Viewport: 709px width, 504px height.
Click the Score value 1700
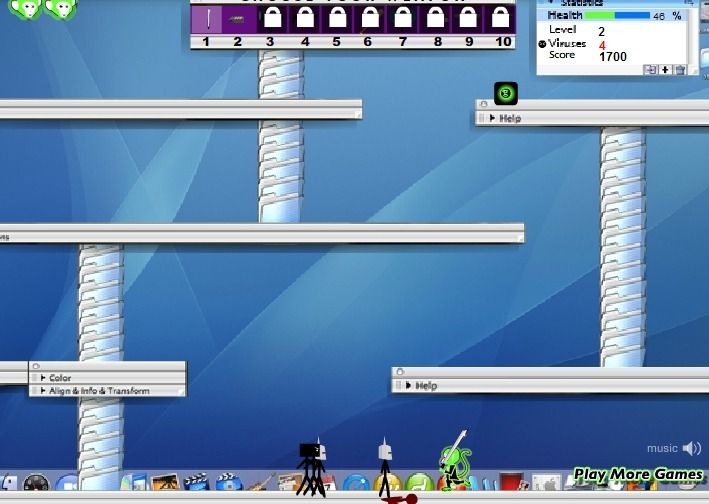613,57
